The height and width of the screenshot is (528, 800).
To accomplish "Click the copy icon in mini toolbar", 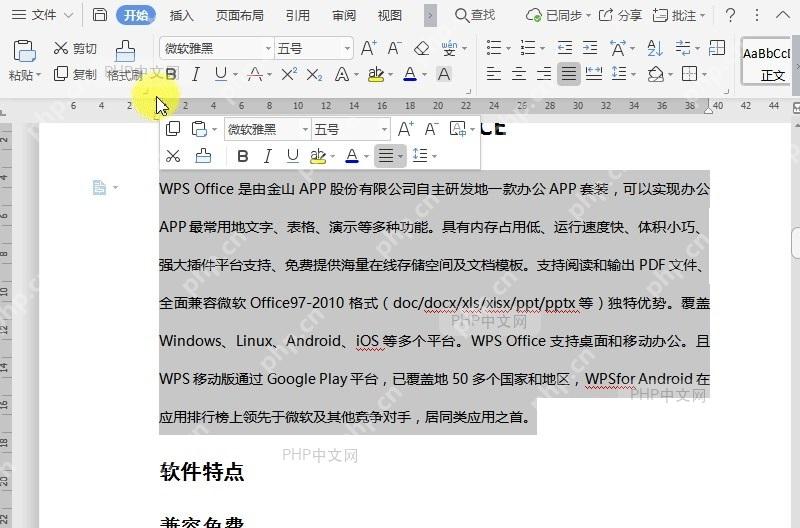I will point(173,129).
